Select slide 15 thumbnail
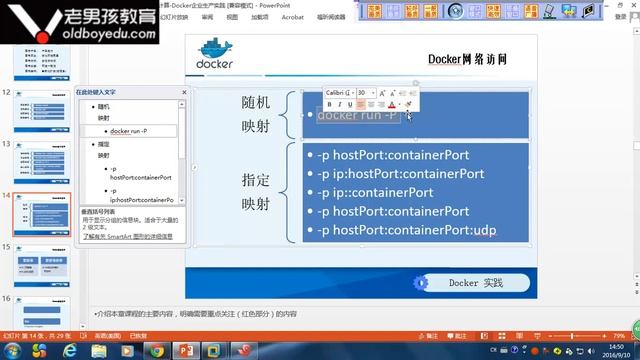The width and height of the screenshot is (640, 360). 42,266
